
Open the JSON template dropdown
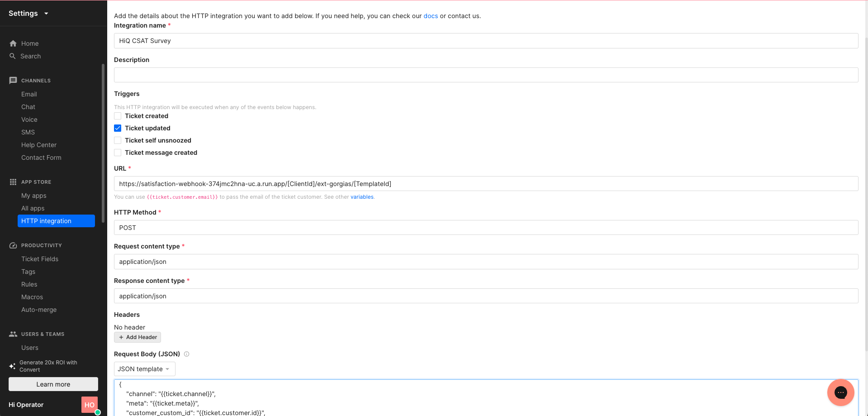point(144,369)
